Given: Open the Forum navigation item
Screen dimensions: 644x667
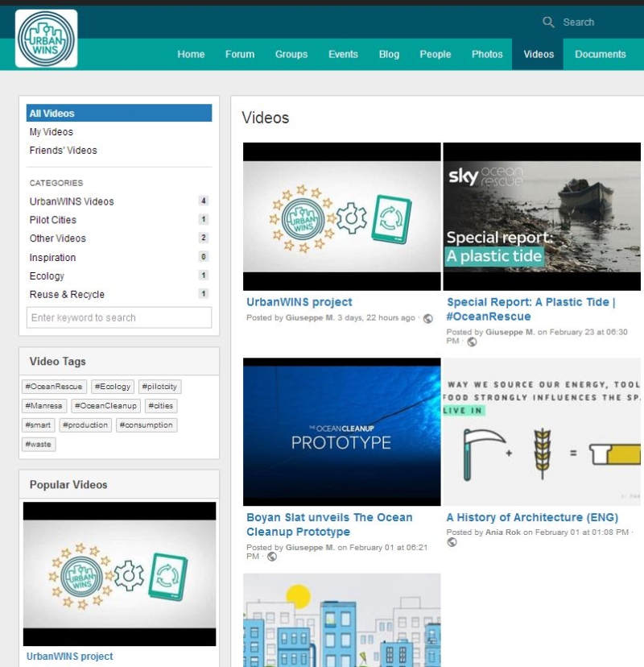Looking at the screenshot, I should click(239, 54).
